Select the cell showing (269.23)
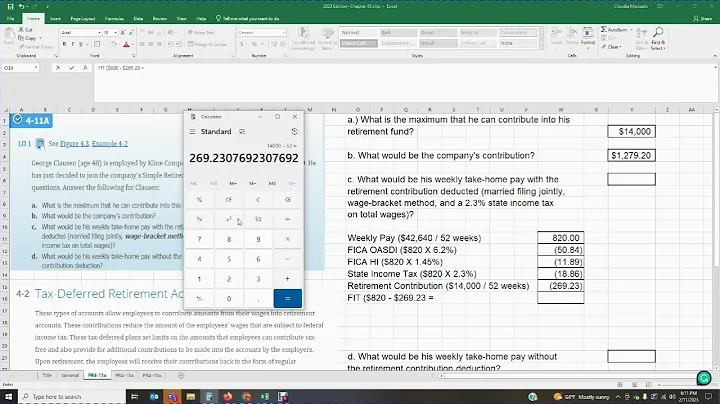 [561, 286]
